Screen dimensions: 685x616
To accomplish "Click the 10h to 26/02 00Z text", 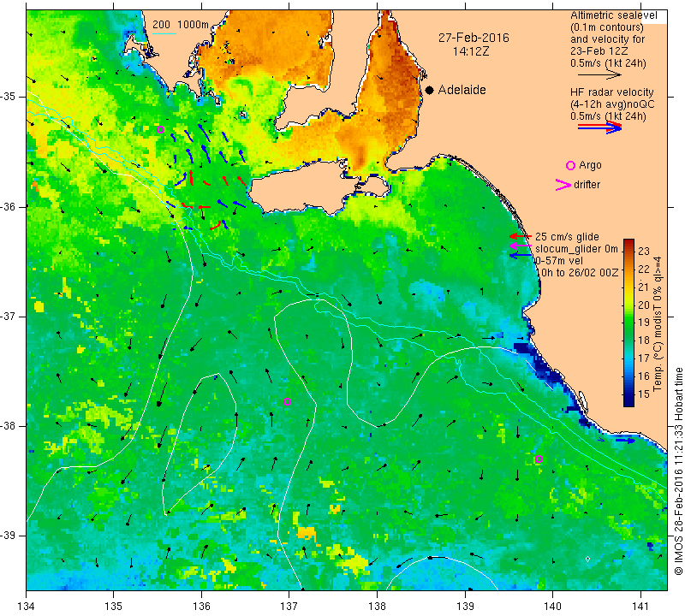I will pos(576,272).
